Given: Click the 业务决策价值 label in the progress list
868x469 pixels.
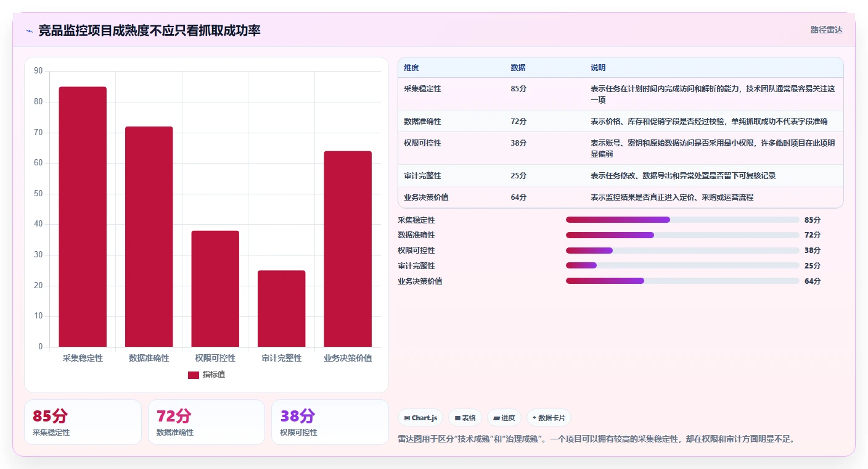Looking at the screenshot, I should [420, 281].
